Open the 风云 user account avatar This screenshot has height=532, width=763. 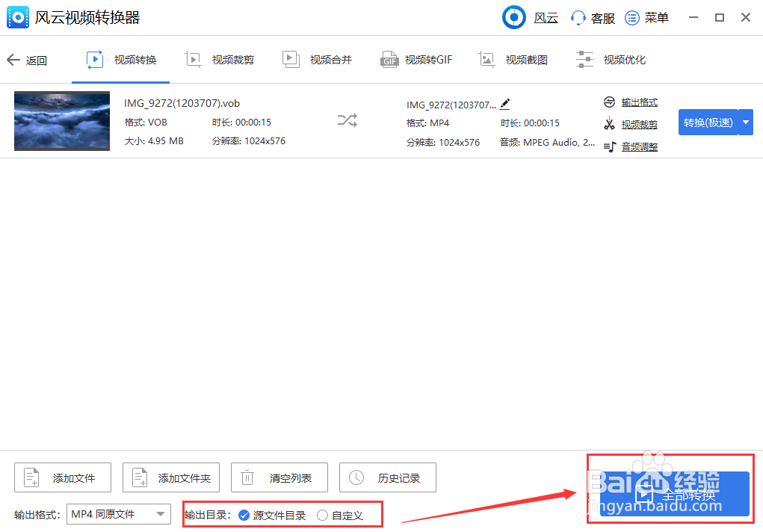[514, 17]
